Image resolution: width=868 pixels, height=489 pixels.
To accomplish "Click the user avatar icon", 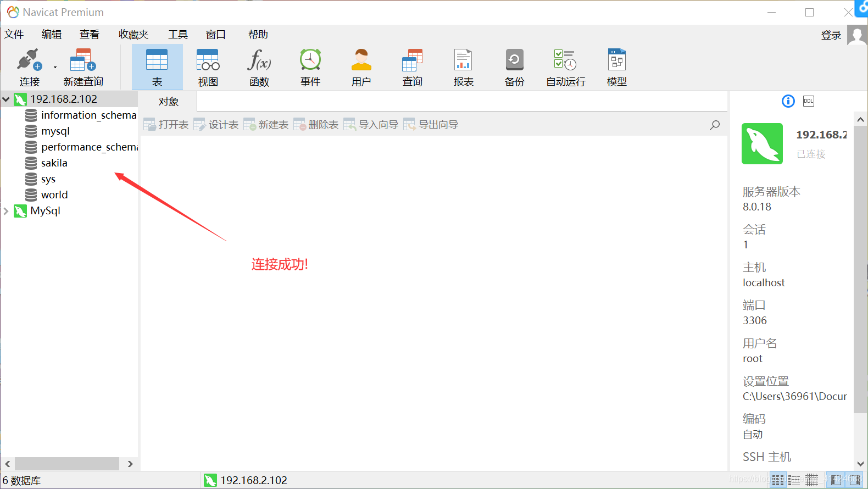I will 857,35.
